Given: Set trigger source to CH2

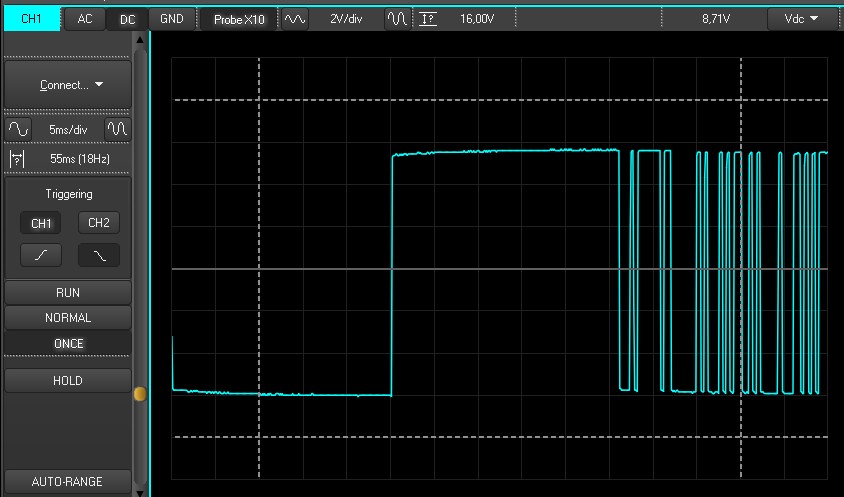Looking at the screenshot, I should click(99, 223).
